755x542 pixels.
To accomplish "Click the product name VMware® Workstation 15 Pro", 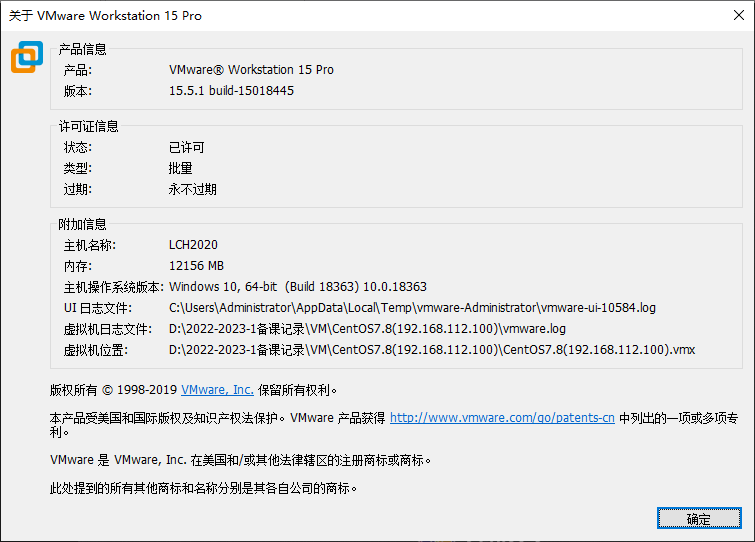I will pos(251,70).
